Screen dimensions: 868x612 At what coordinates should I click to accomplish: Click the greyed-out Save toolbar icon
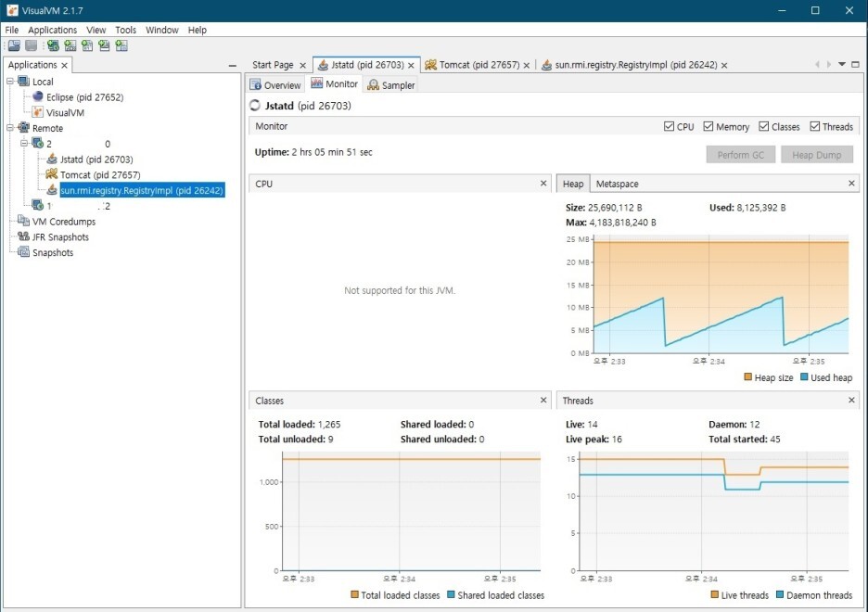pyautogui.click(x=31, y=46)
